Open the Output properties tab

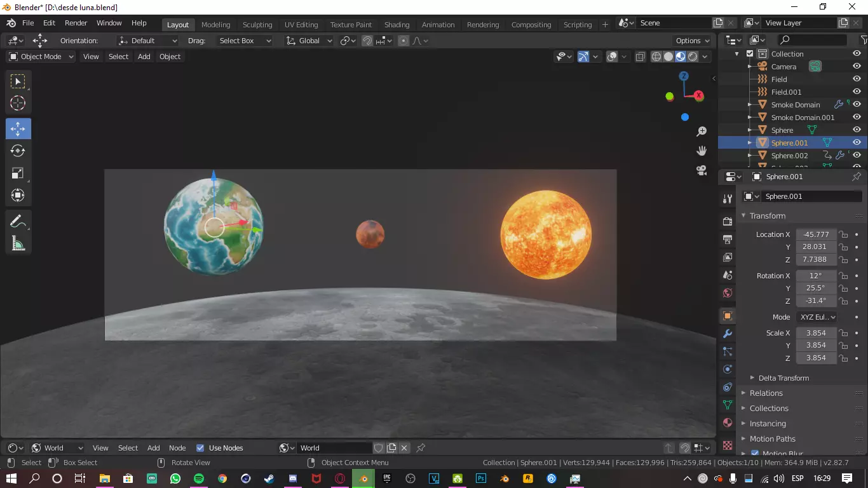[x=728, y=240]
